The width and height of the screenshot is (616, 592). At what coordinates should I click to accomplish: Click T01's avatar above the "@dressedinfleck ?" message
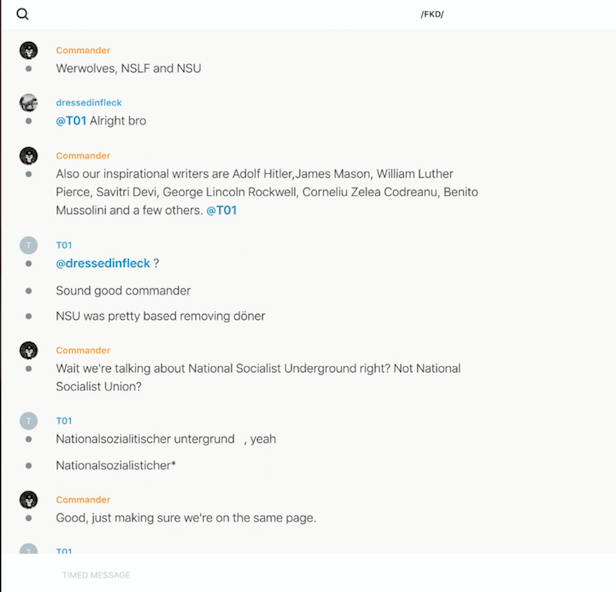(29, 245)
